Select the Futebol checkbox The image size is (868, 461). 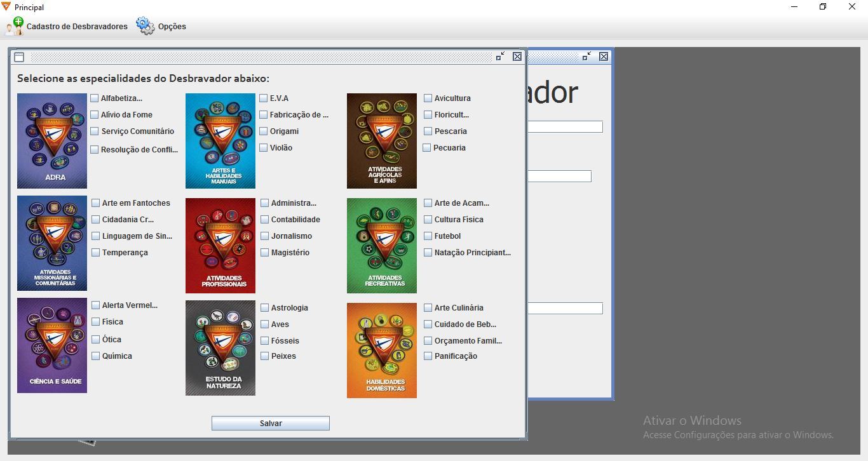coord(428,236)
